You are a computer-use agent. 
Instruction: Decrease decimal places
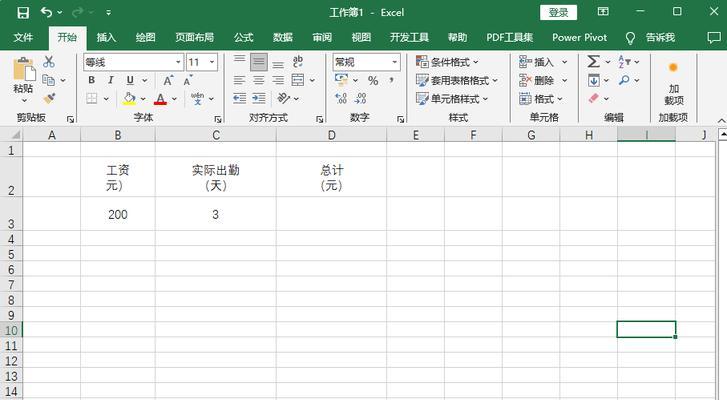point(360,98)
